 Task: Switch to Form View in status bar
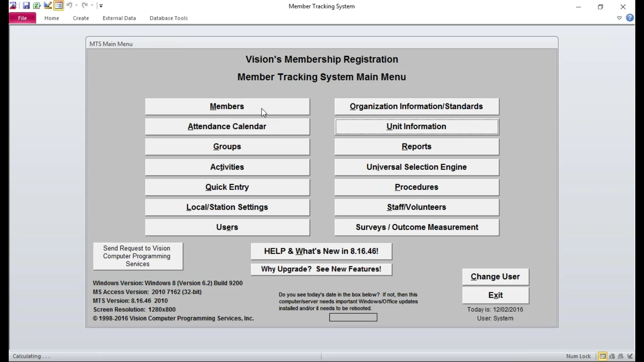point(603,356)
